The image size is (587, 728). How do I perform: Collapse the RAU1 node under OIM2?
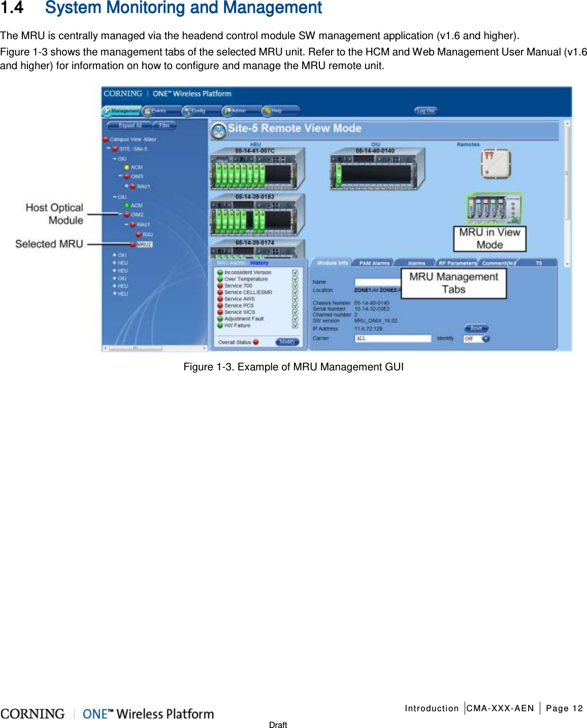coord(127,224)
